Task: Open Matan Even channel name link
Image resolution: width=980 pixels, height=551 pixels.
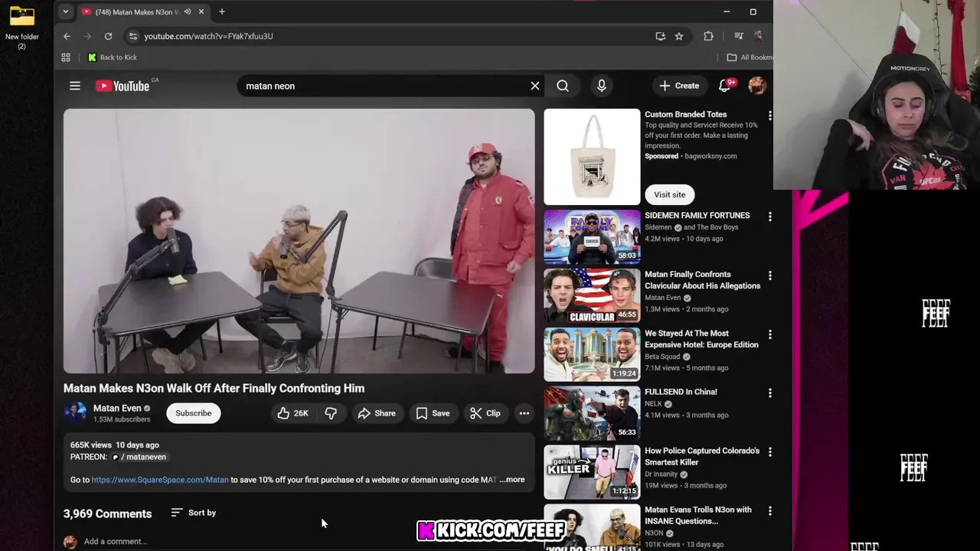Action: pyautogui.click(x=117, y=409)
